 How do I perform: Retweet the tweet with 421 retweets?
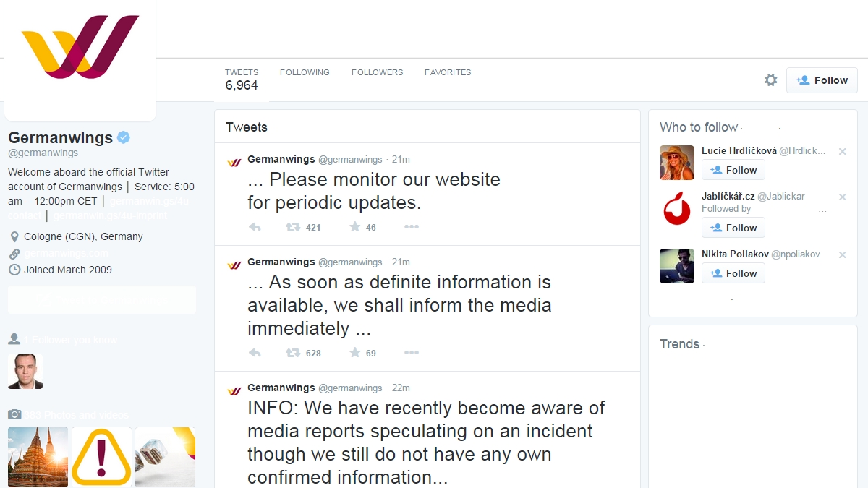[293, 227]
